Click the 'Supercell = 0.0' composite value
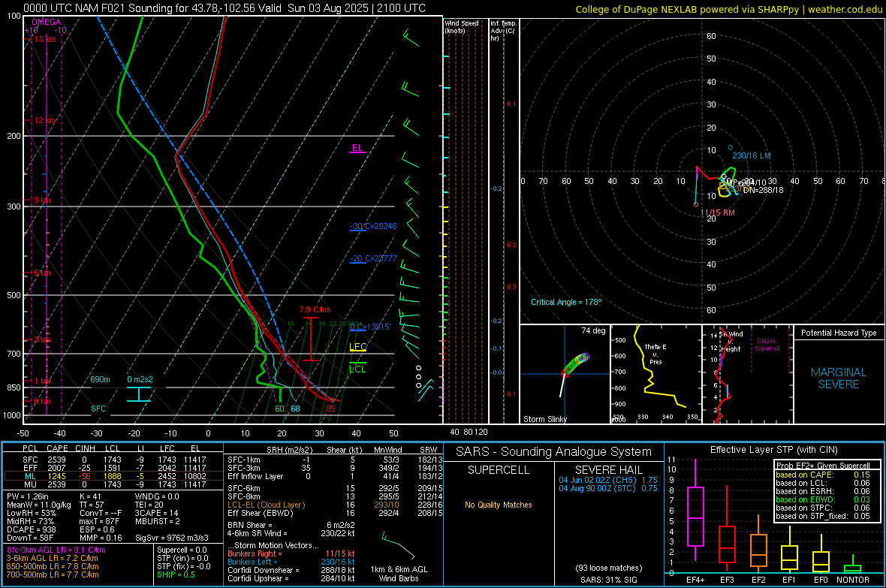Viewport: 886px width, 588px height. (x=182, y=550)
